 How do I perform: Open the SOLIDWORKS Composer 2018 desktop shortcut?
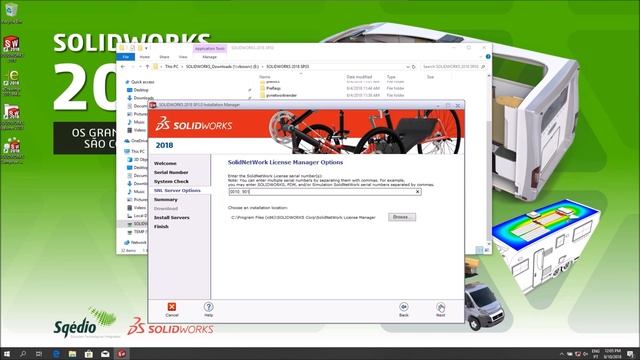coord(12,150)
